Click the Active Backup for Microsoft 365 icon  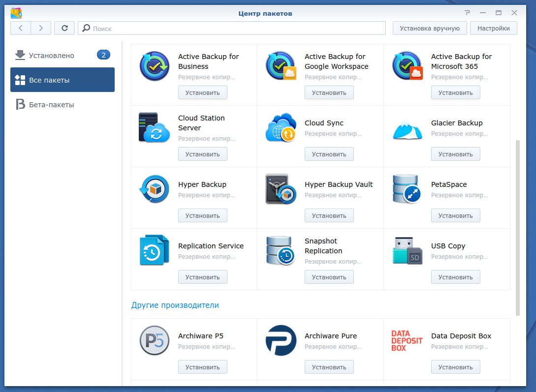click(x=408, y=66)
